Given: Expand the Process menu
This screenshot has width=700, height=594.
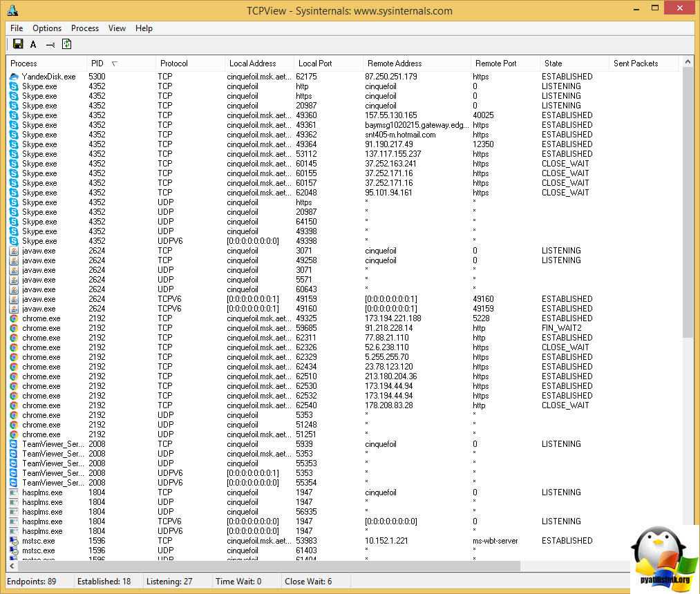Looking at the screenshot, I should tap(85, 28).
